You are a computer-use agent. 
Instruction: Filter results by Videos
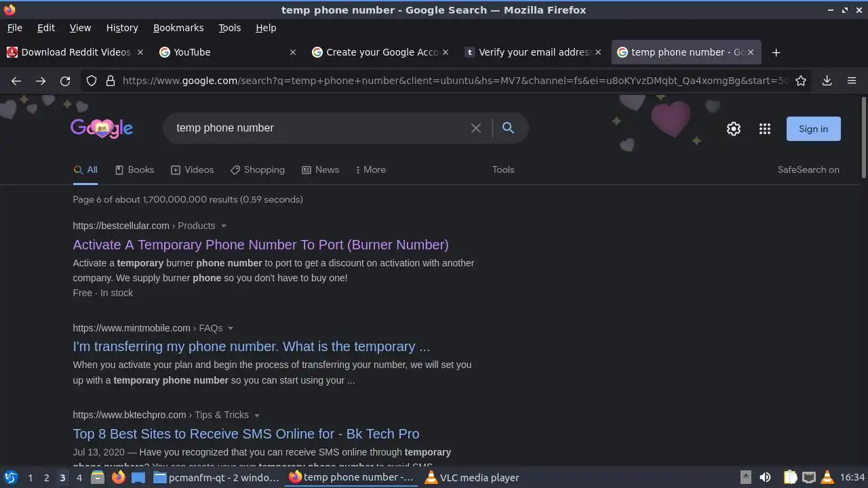tap(192, 169)
